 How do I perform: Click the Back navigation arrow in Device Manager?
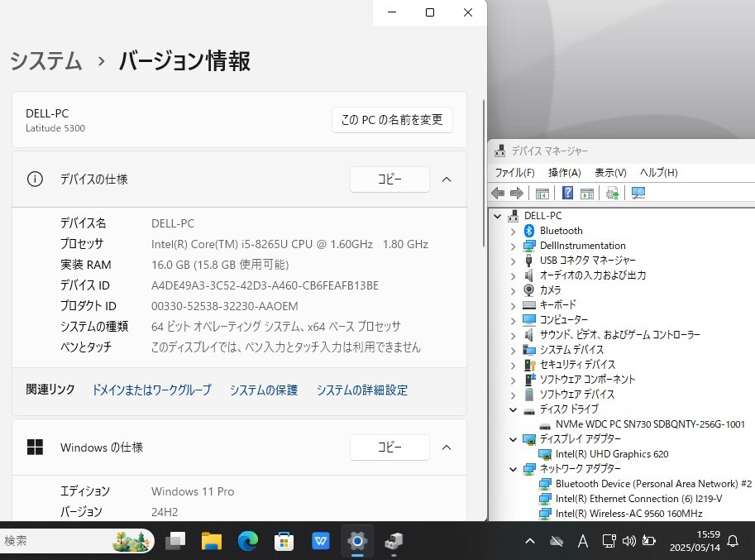tap(499, 193)
